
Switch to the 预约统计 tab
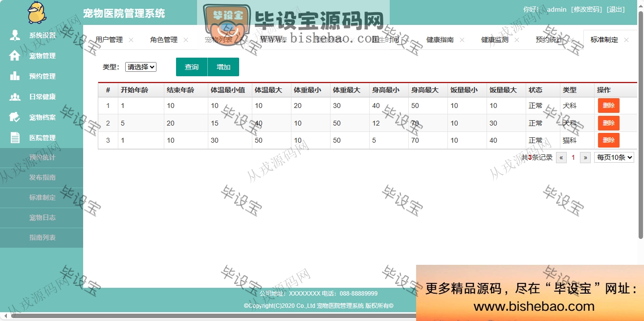[x=550, y=40]
